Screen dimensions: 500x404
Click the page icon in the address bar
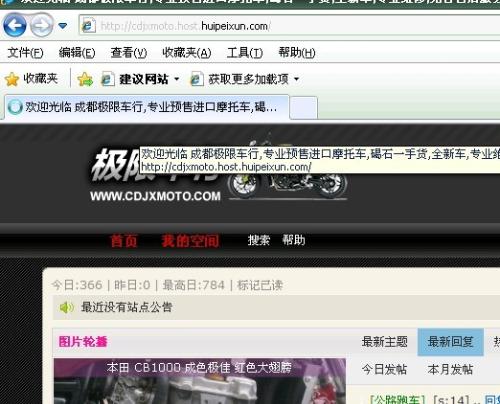coord(88,26)
